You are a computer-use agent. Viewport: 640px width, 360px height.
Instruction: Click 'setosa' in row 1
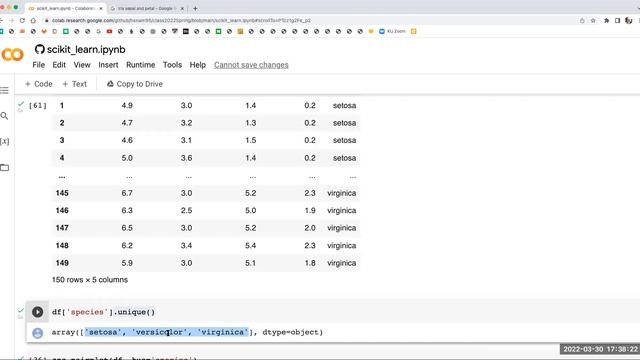(x=344, y=106)
